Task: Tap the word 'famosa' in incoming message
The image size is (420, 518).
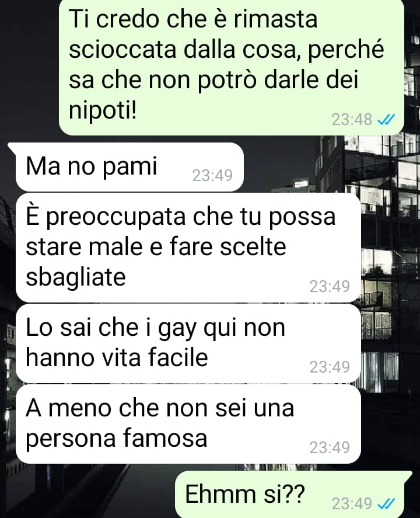Action: point(165,438)
